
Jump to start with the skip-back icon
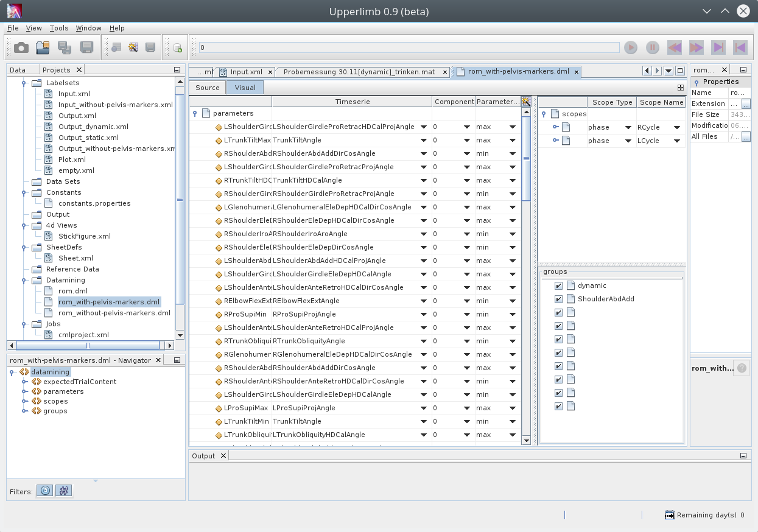click(740, 47)
